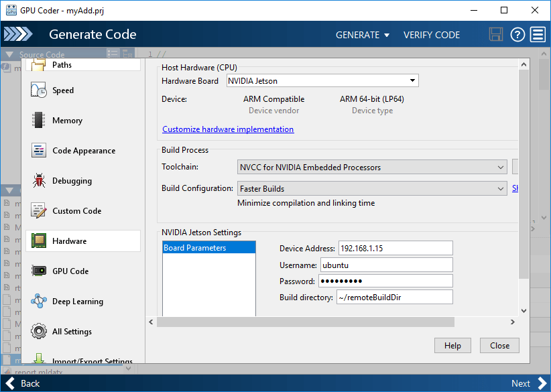Expand the Toolchain selection list
Viewport: 551px width, 392px height.
500,166
